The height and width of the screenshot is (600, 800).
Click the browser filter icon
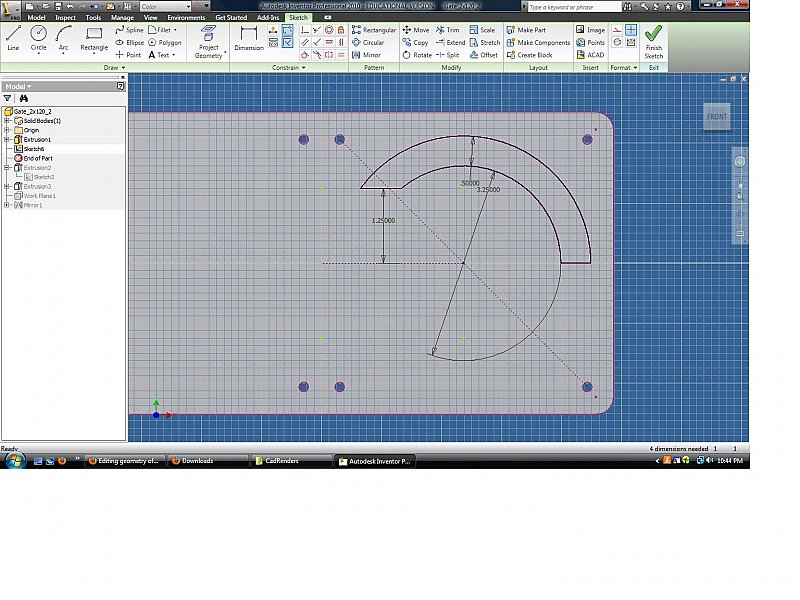coord(8,98)
